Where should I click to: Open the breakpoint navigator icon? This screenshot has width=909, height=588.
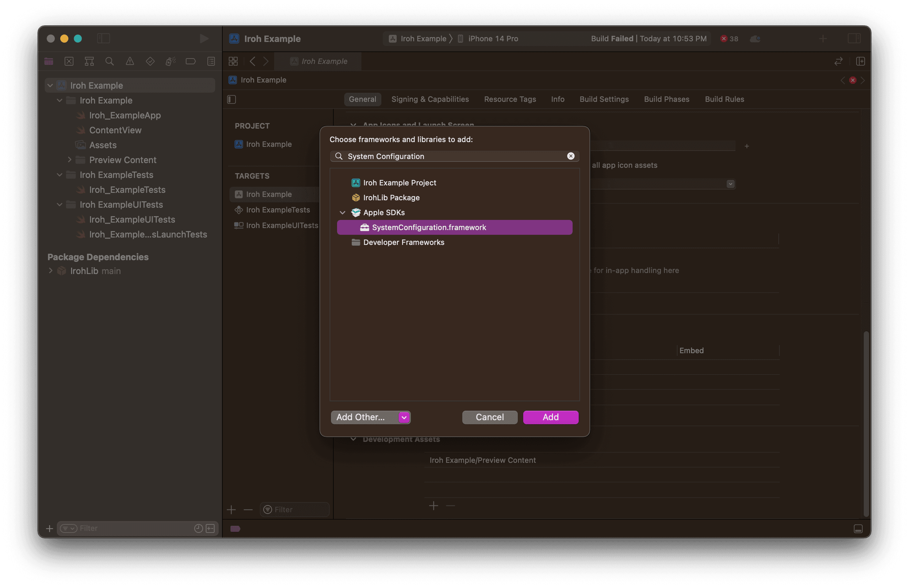pyautogui.click(x=191, y=61)
